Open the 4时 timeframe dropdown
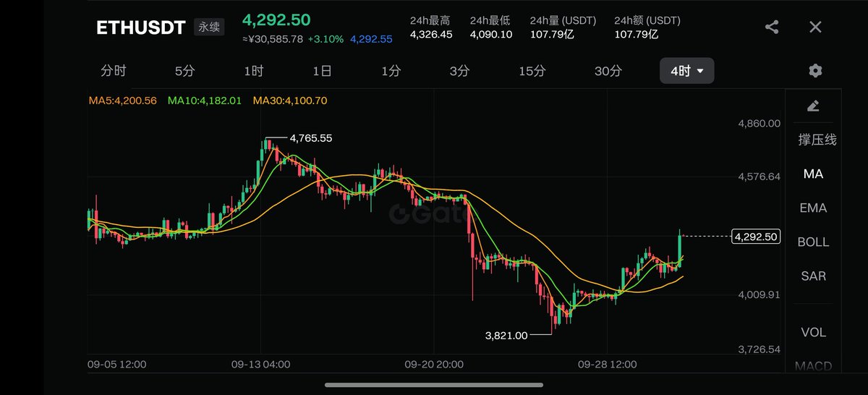Screen dimensions: 868x395 pyautogui.click(x=686, y=71)
